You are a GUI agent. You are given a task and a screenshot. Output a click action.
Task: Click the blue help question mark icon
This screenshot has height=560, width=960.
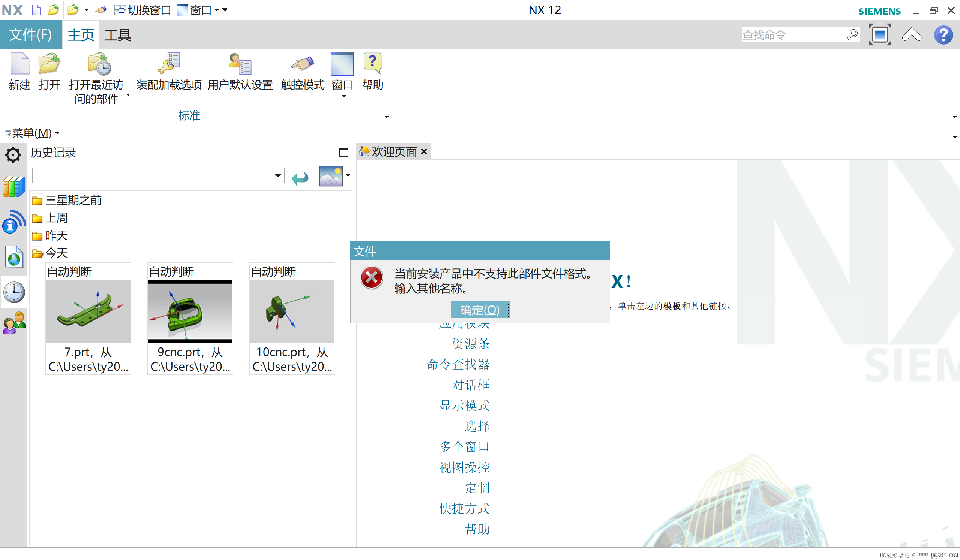(943, 35)
